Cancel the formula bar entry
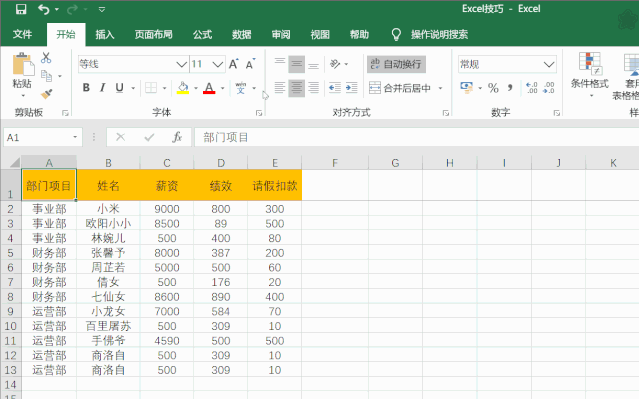 point(120,137)
